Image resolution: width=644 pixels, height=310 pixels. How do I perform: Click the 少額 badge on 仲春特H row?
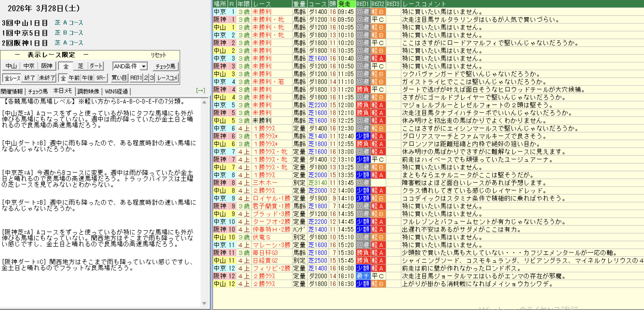point(363,229)
